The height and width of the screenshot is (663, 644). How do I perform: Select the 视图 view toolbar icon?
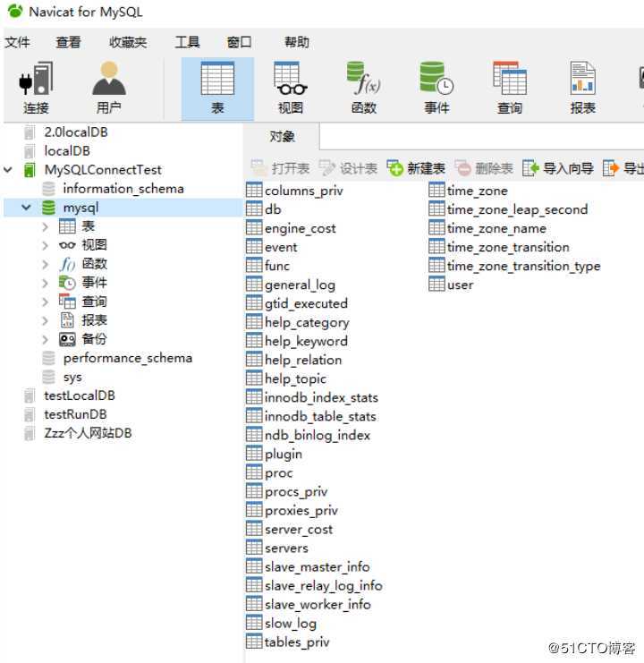[291, 89]
